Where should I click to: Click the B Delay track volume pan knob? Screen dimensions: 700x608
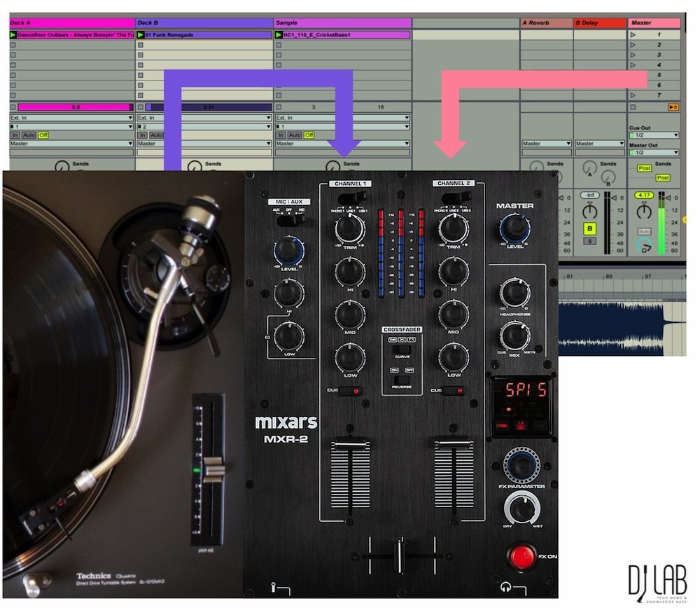[x=590, y=209]
